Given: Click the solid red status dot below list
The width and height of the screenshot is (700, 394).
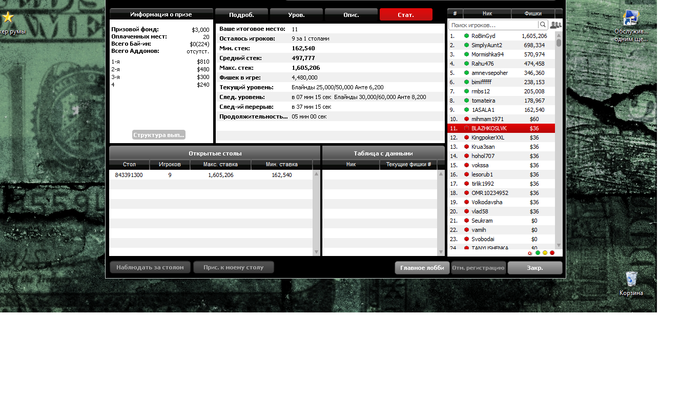Looking at the screenshot, I should pyautogui.click(x=552, y=253).
